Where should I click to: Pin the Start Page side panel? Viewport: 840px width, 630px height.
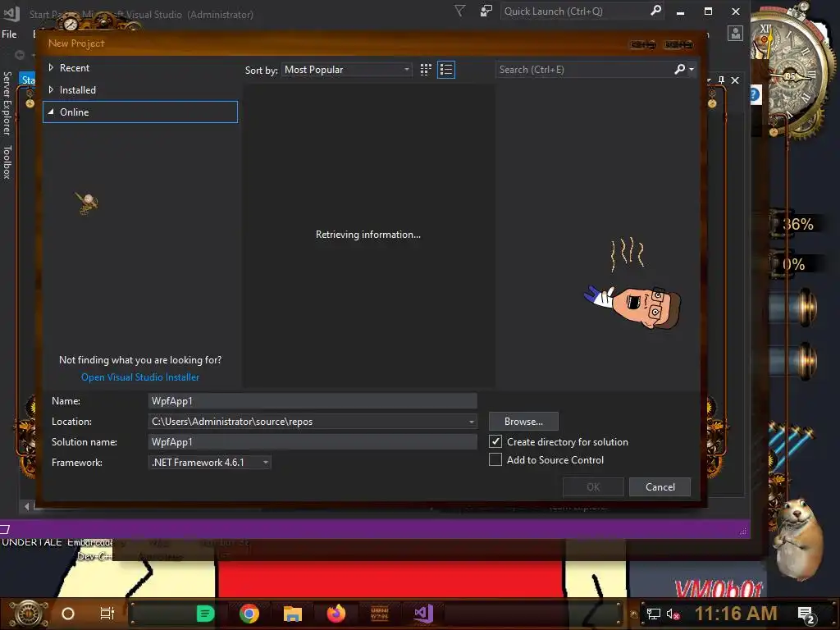[x=721, y=80]
